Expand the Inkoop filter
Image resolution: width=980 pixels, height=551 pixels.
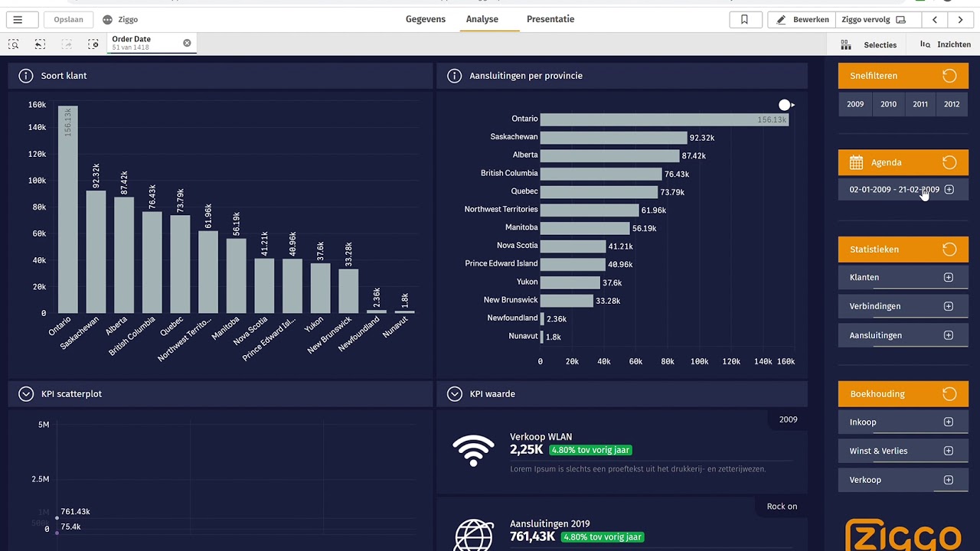[949, 422]
